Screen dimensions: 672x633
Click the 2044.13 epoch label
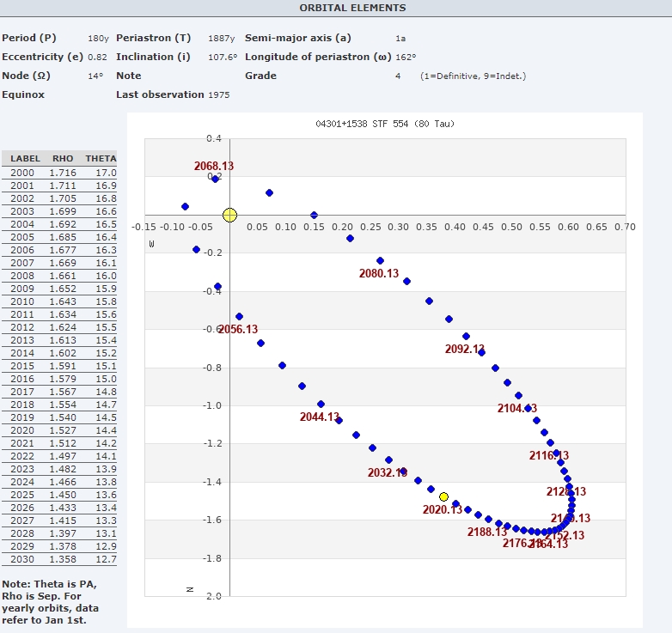320,417
